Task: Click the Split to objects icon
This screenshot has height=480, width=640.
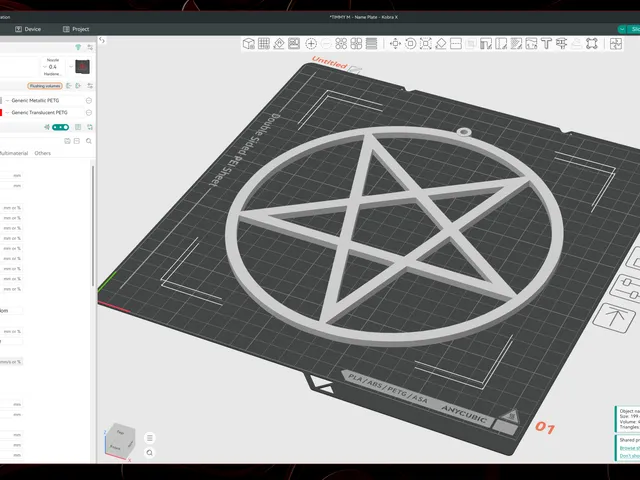Action: point(341,44)
